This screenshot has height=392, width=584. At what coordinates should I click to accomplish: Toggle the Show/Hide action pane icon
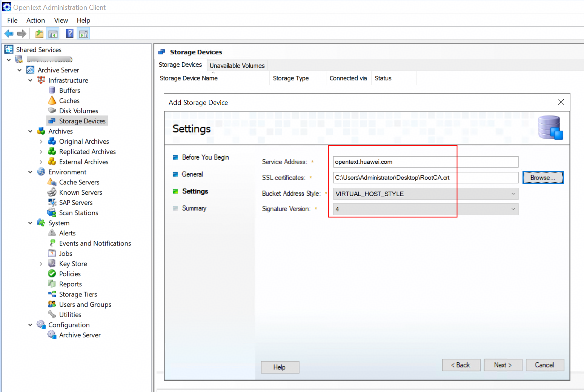tap(83, 34)
